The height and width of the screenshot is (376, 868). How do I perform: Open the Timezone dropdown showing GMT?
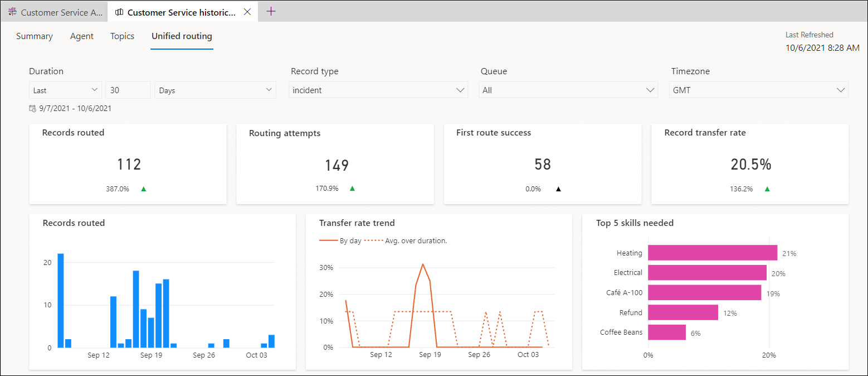coord(758,90)
